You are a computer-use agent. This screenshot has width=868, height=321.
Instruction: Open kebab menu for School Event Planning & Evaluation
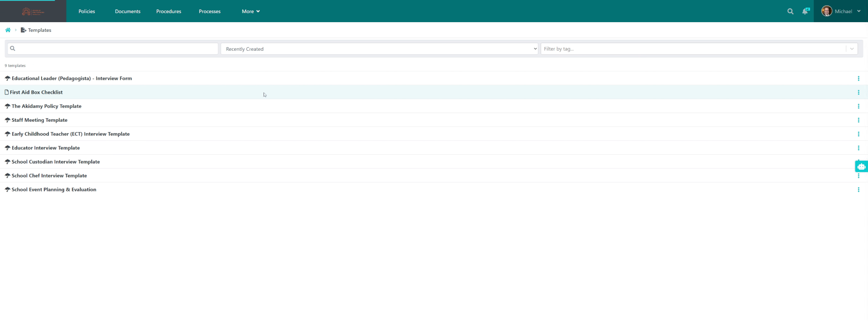click(x=858, y=190)
